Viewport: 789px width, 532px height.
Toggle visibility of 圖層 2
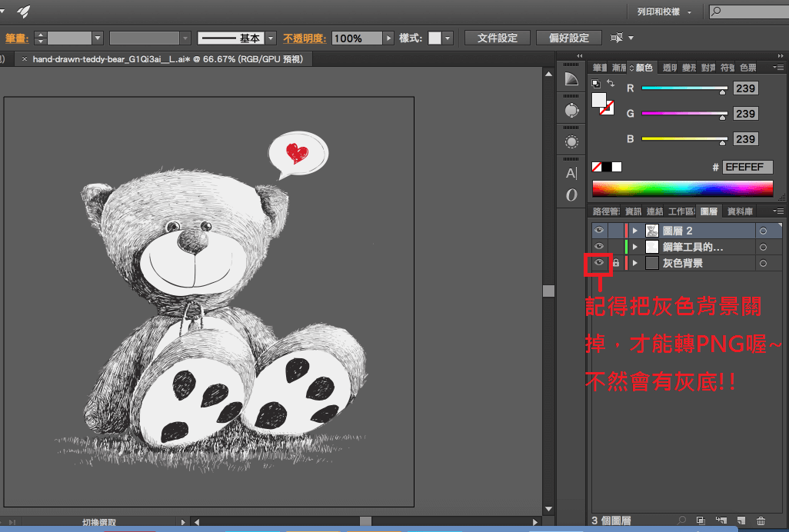click(x=599, y=231)
